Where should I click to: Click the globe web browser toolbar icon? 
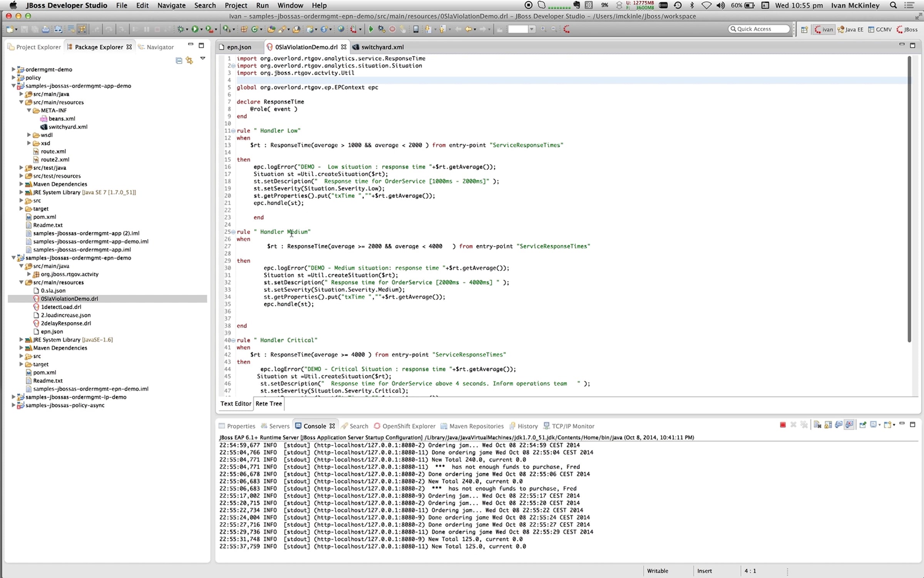click(x=341, y=29)
